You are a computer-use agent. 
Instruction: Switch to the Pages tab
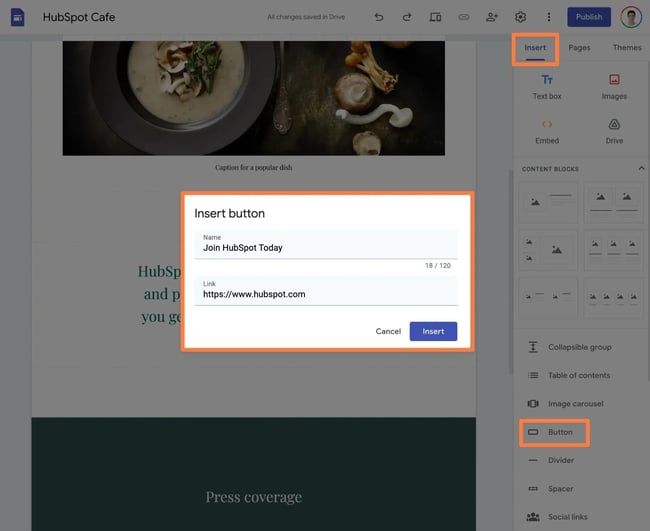coord(579,48)
